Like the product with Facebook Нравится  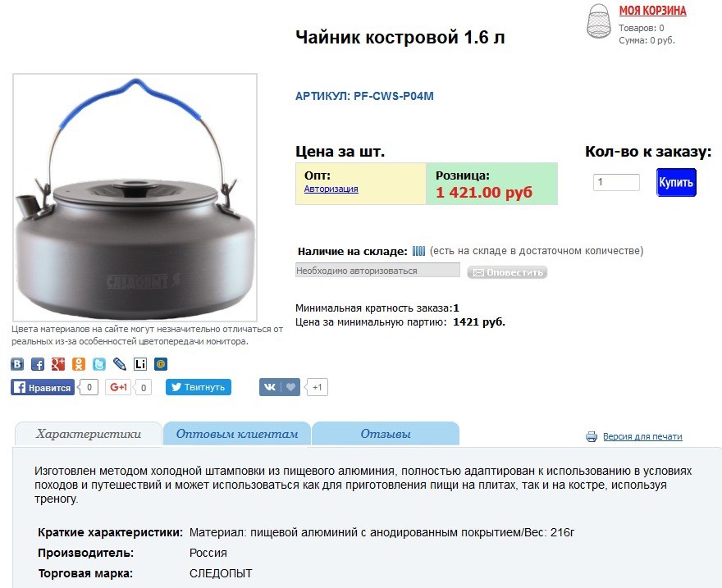pyautogui.click(x=43, y=387)
